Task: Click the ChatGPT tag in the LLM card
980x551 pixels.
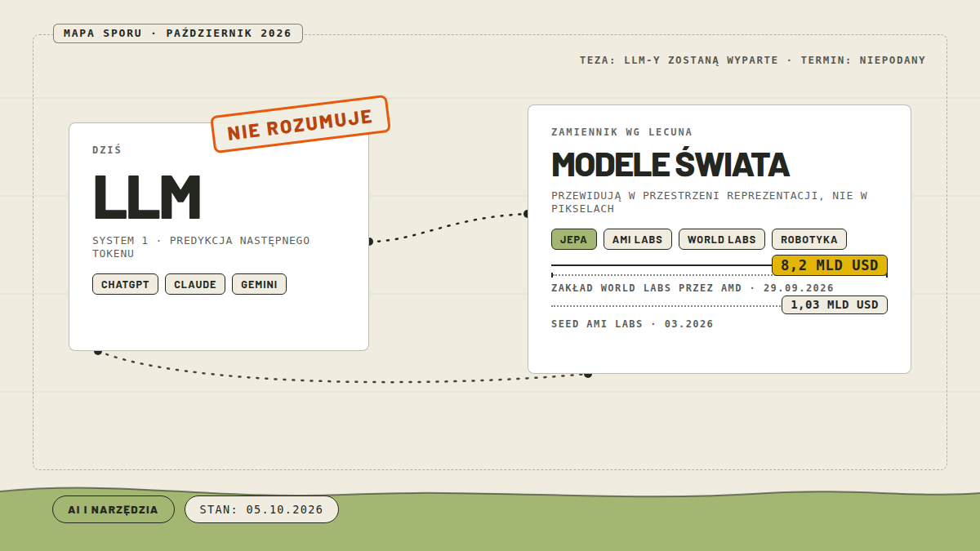Action: click(125, 284)
